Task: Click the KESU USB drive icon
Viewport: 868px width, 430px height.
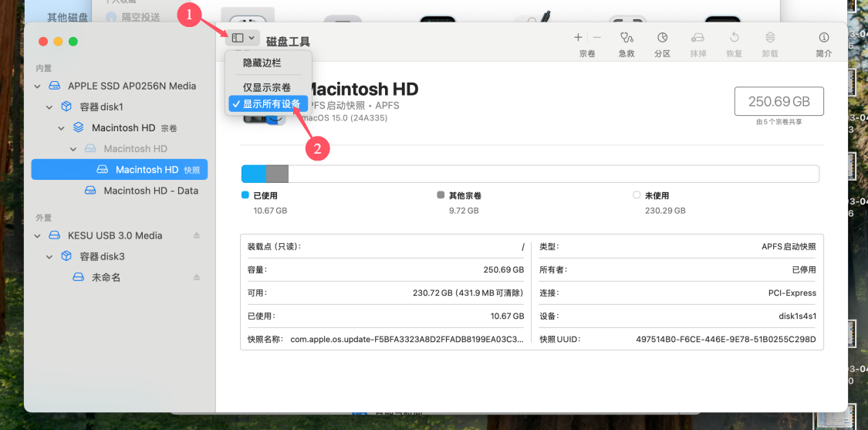Action: click(x=54, y=235)
